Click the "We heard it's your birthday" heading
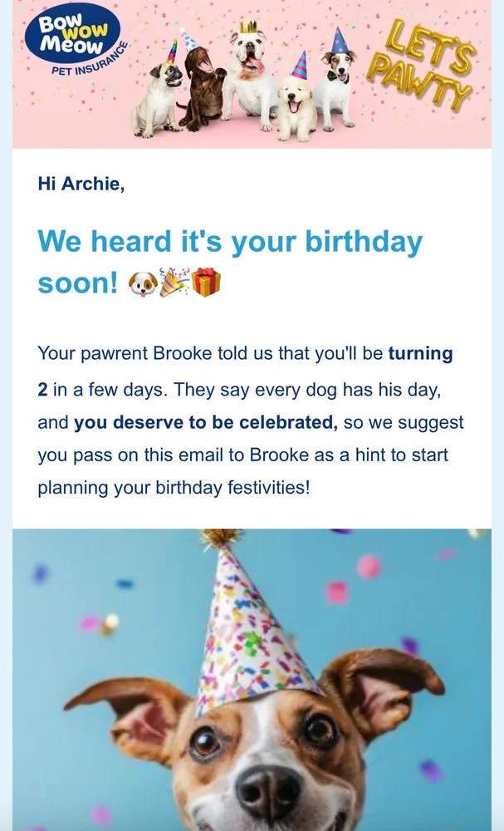The image size is (504, 831). (230, 242)
